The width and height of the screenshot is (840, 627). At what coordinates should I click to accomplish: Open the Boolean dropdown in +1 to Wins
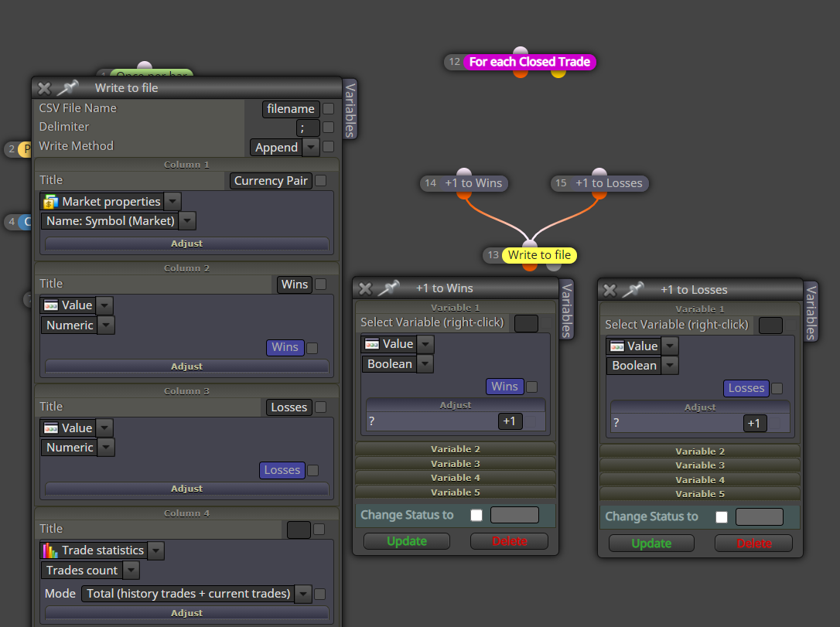point(425,364)
